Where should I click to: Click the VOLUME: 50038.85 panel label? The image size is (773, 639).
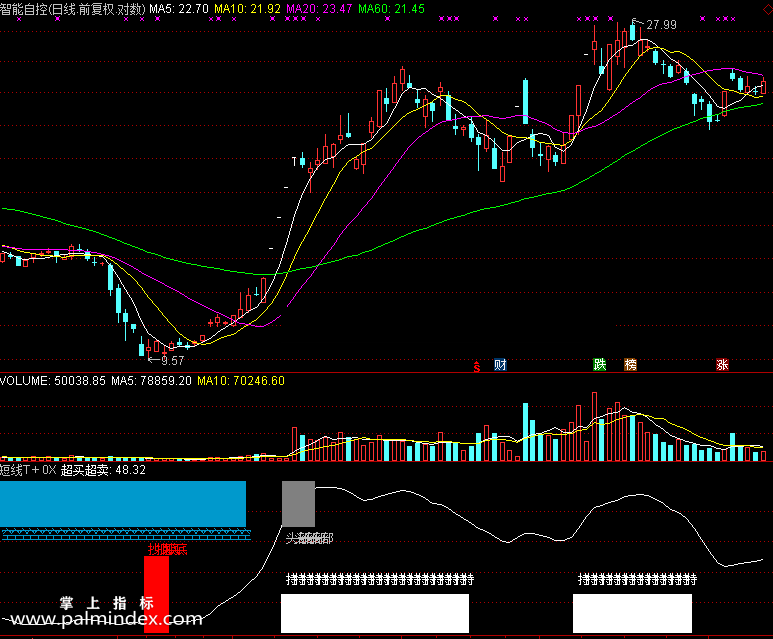click(x=53, y=381)
